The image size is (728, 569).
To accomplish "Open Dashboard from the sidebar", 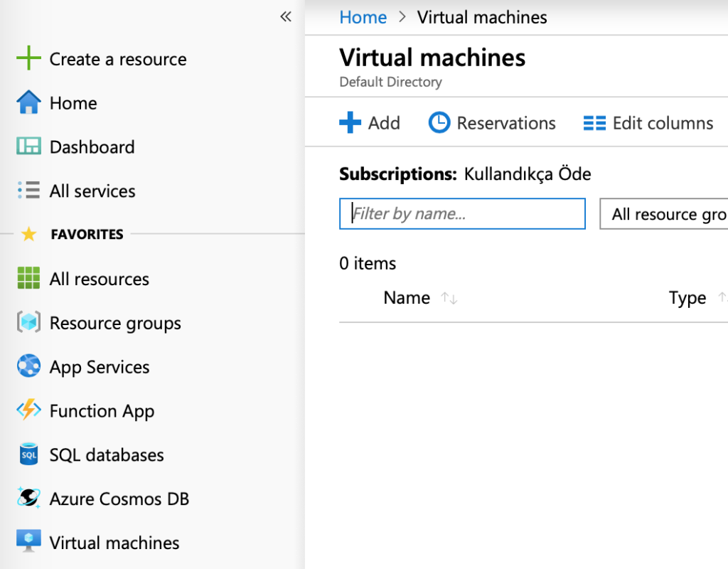I will tap(92, 147).
